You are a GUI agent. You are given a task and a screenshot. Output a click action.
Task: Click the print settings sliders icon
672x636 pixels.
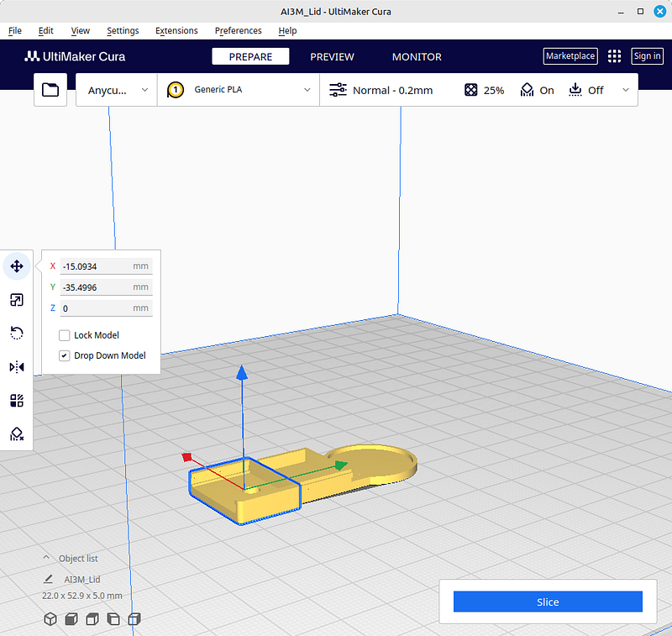tap(338, 90)
